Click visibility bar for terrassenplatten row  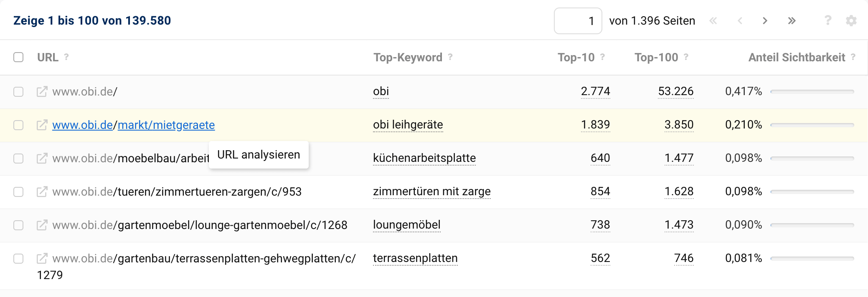click(812, 258)
